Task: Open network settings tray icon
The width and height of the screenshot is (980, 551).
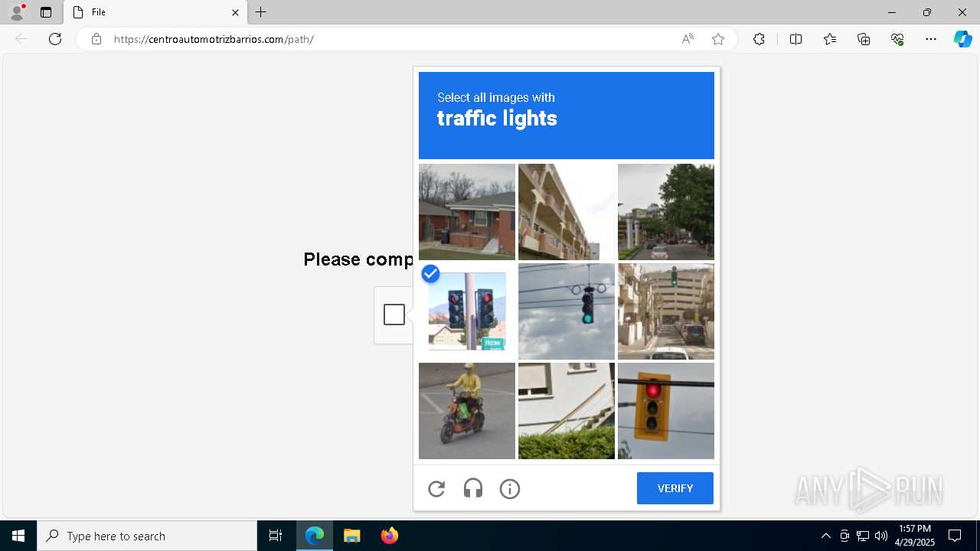Action: pos(863,536)
